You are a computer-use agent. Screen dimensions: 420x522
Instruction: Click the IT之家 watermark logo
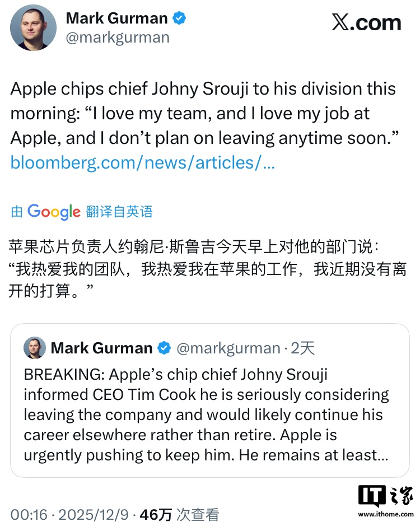point(386,496)
